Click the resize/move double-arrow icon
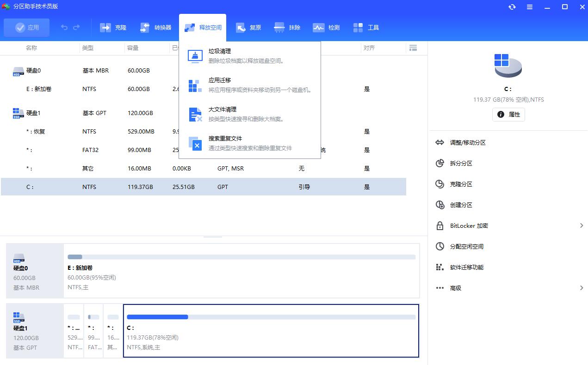 440,143
